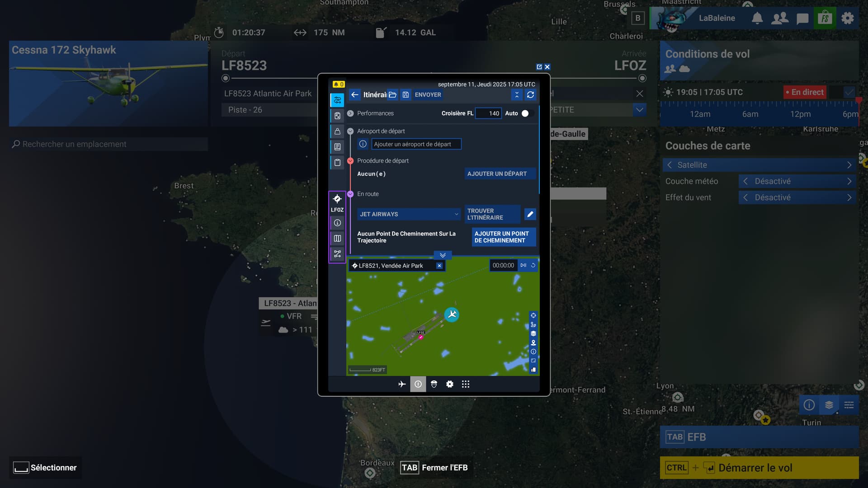
Task: Click AJOUTER UN DÉPART button
Action: (x=500, y=174)
